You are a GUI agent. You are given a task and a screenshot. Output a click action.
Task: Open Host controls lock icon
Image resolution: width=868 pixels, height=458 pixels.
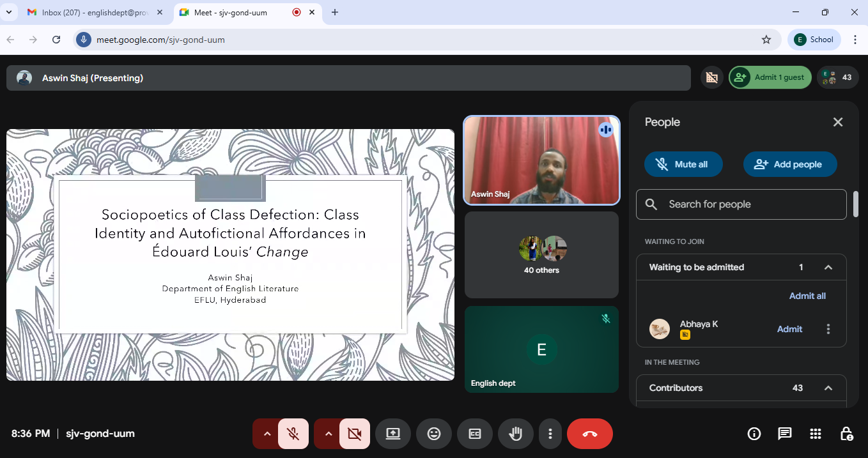[846, 434]
